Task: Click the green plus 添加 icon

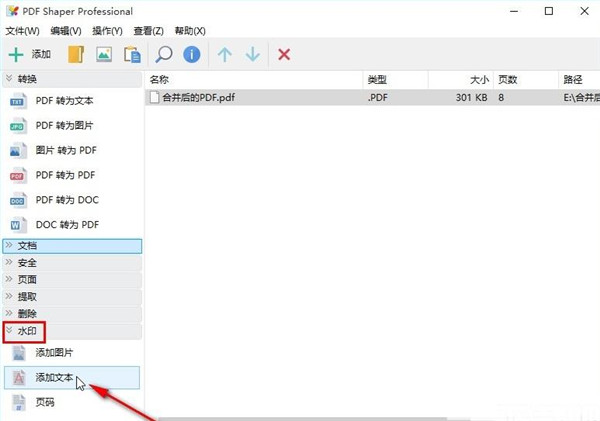Action: [17, 54]
